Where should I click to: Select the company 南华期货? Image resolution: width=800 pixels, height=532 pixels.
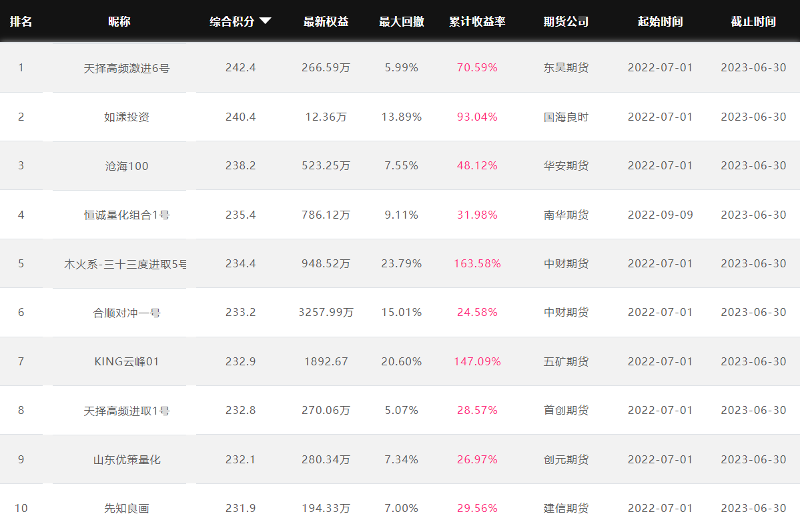click(x=566, y=215)
